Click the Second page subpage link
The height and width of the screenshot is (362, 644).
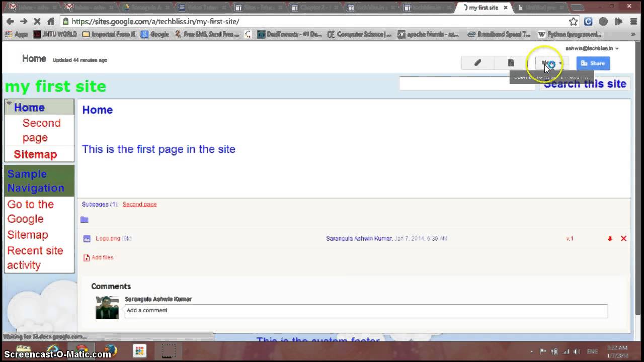tap(139, 204)
